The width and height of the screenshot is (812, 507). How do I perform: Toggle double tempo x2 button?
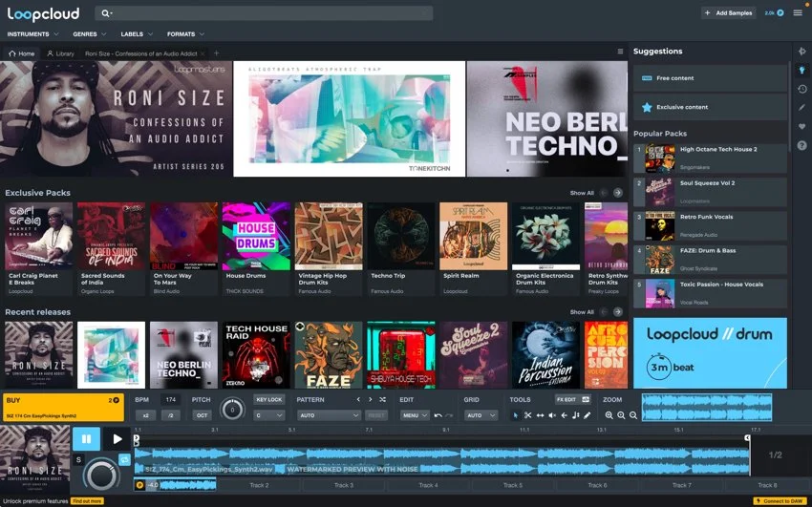click(145, 415)
